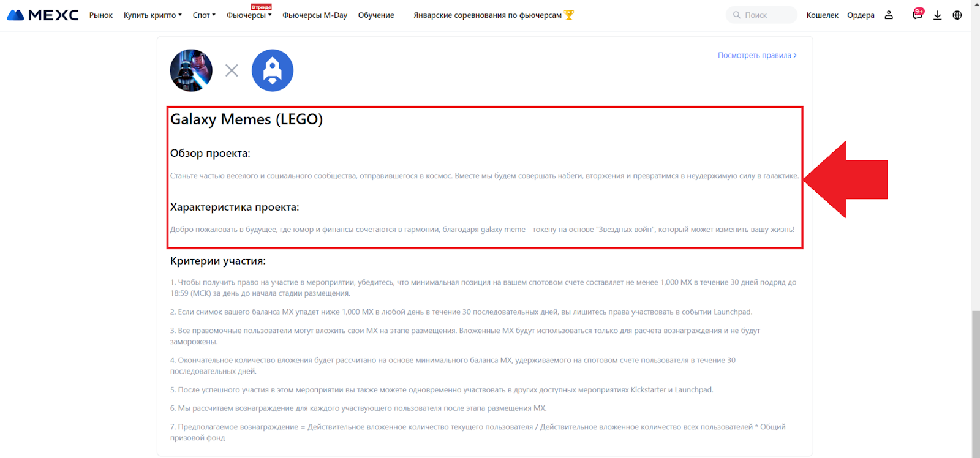Click the MEXC logo
This screenshot has width=980, height=458.
(x=43, y=15)
